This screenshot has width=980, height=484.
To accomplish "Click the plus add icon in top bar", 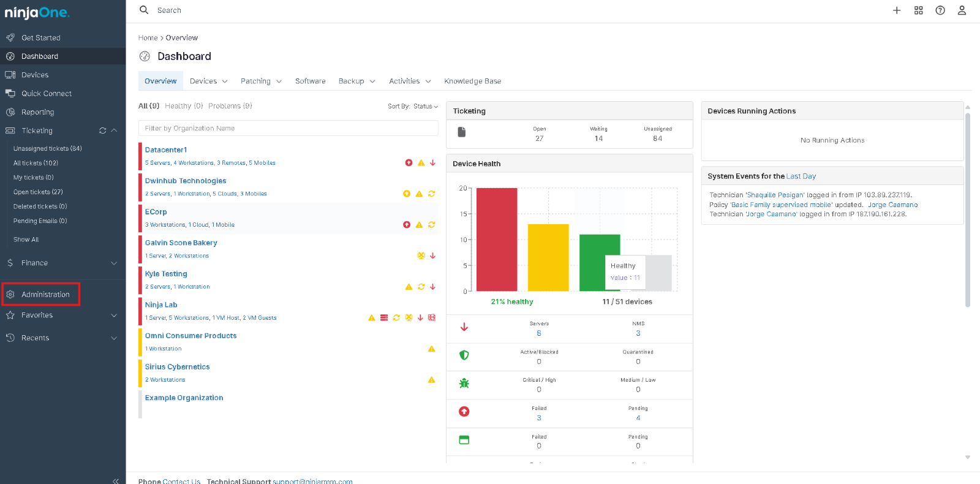I will [x=897, y=10].
